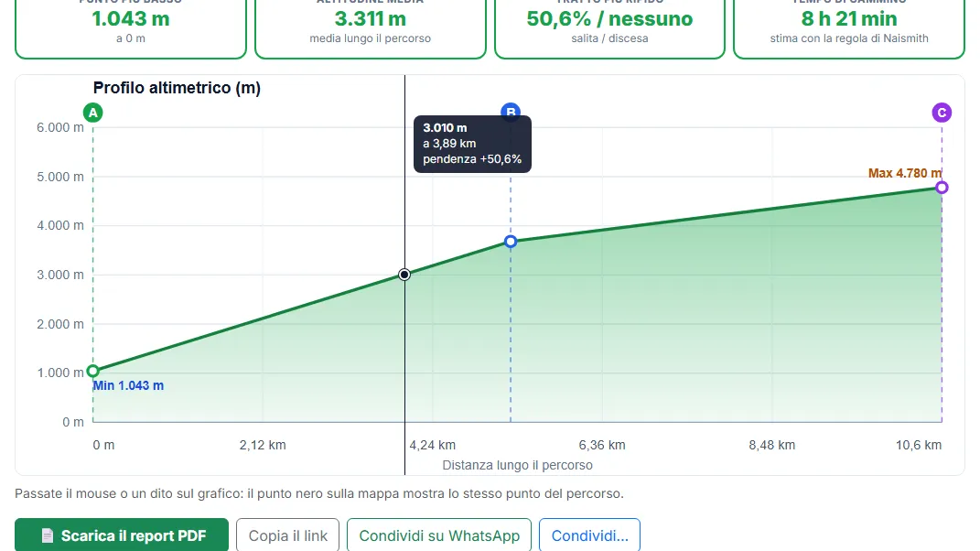Click the PDF document icon
980x551 pixels.
[x=48, y=536]
